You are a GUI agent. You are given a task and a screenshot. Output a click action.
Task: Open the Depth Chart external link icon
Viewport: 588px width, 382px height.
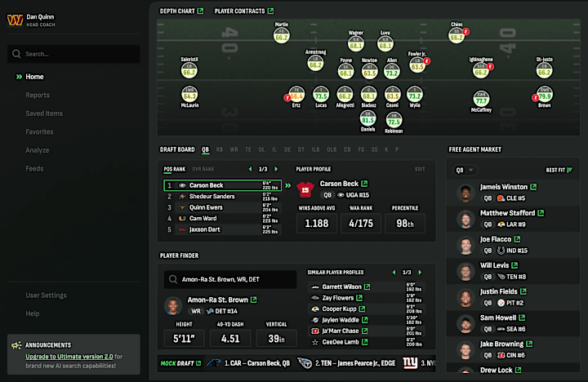coord(200,11)
